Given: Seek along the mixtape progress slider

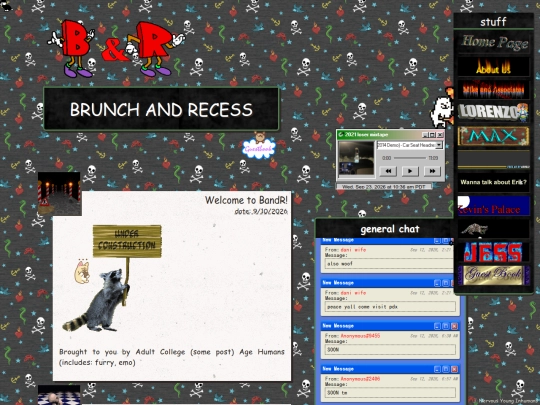Looking at the screenshot, I should tap(410, 158).
